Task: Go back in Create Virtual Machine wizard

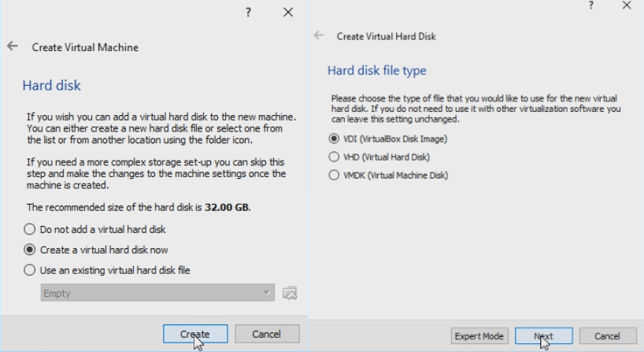Action: pyautogui.click(x=13, y=46)
